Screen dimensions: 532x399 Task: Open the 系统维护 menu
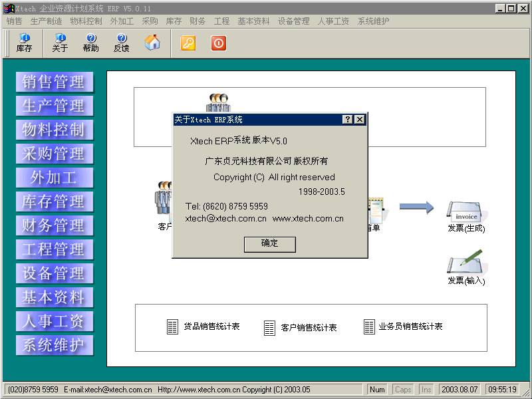[373, 21]
